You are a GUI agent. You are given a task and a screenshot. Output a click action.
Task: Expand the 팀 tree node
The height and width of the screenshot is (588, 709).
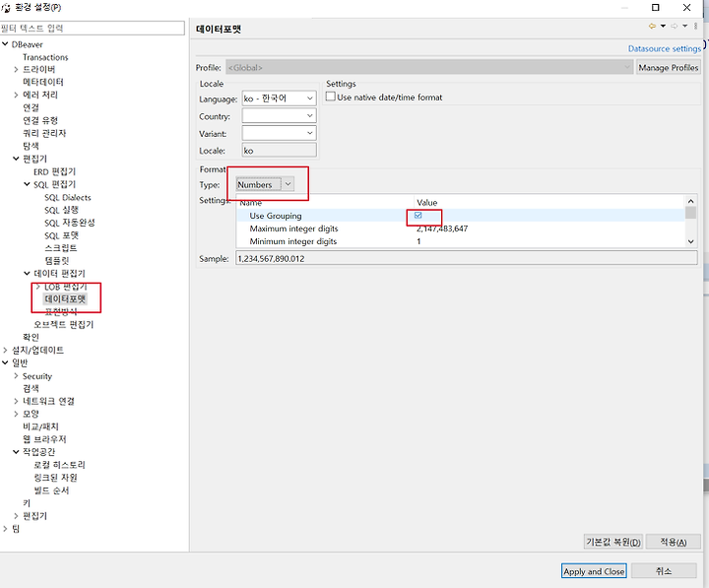tap(5, 528)
